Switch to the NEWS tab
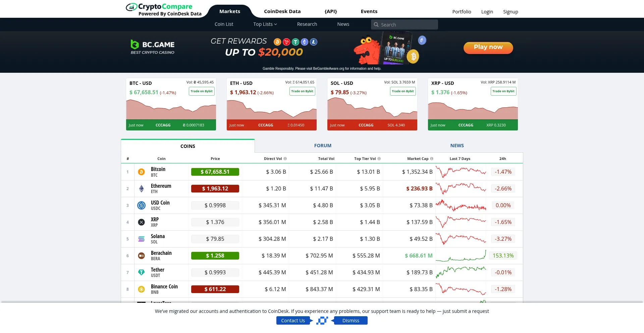Image resolution: width=644 pixels, height=333 pixels. coord(457,146)
